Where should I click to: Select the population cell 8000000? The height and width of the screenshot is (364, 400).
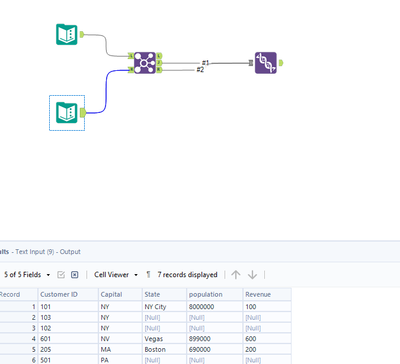click(x=215, y=307)
